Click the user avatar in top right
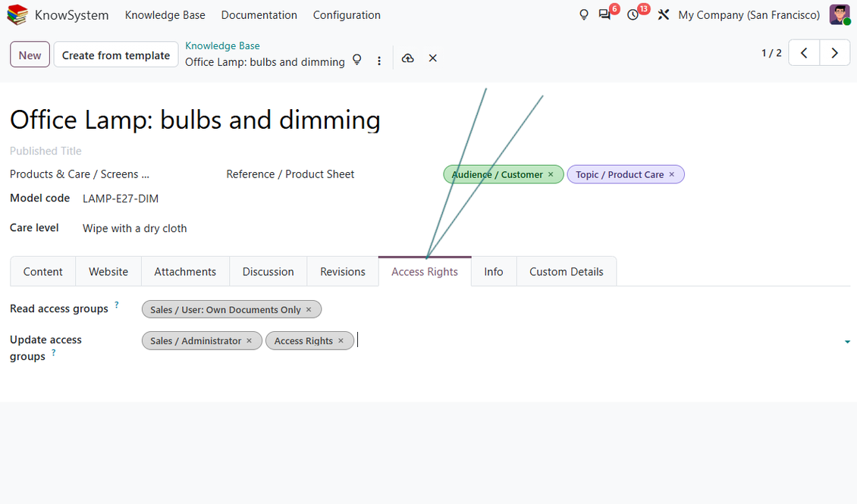The image size is (857, 504). click(x=840, y=14)
